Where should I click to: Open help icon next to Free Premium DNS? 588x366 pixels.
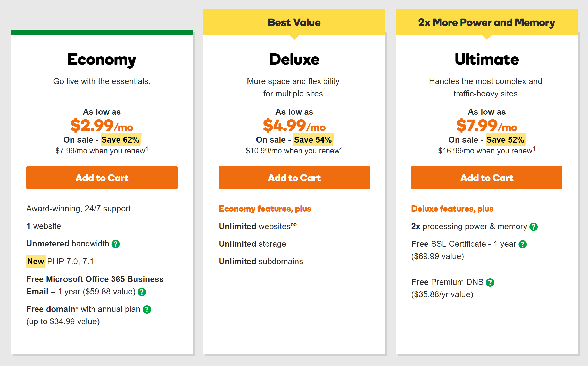(x=490, y=282)
